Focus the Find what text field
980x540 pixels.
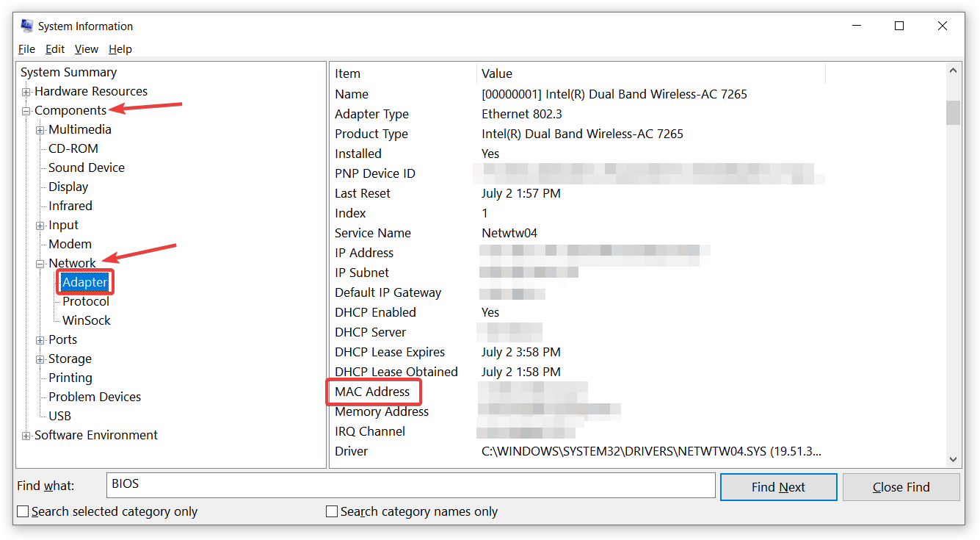click(x=411, y=485)
